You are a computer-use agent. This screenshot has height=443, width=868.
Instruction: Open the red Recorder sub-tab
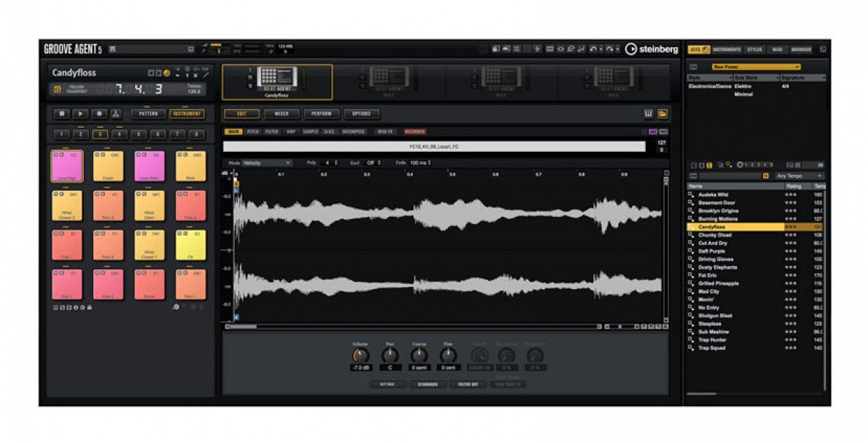(x=415, y=132)
